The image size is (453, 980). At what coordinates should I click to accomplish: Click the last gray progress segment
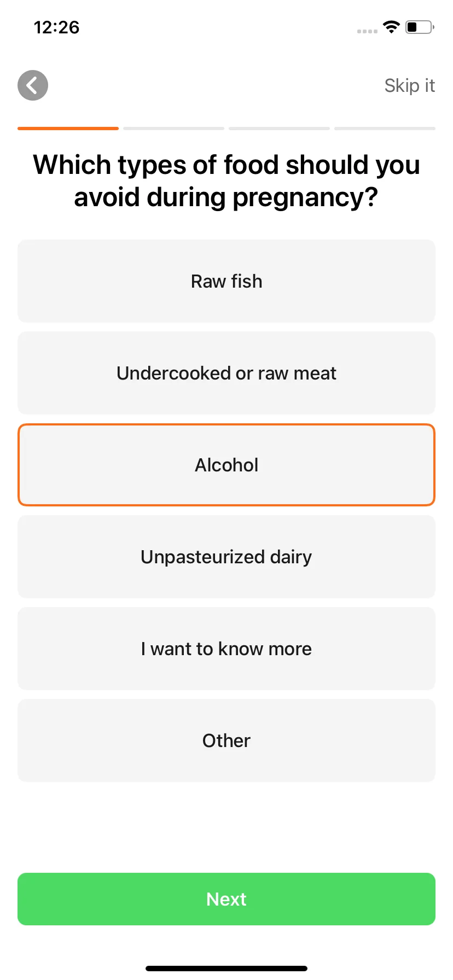click(385, 129)
